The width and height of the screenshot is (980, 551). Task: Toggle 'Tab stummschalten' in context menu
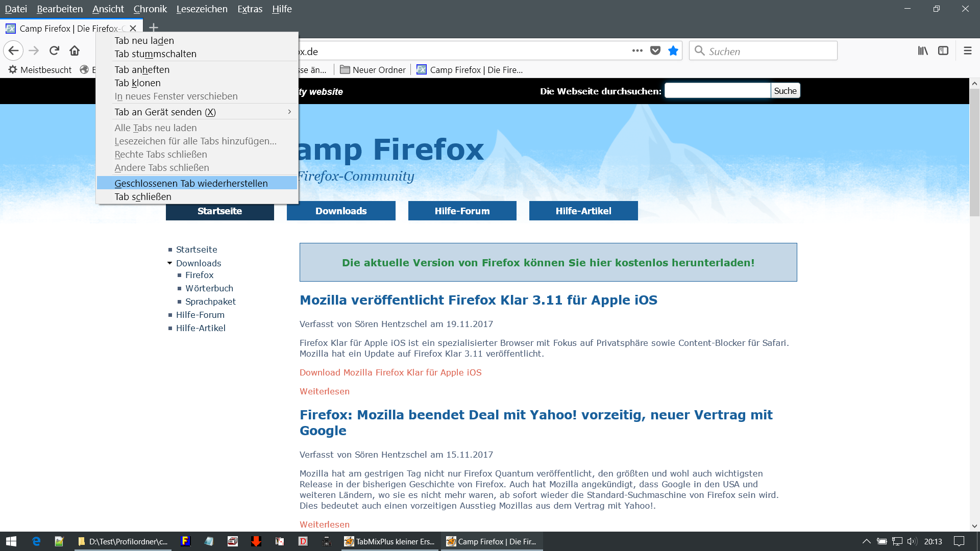point(155,54)
